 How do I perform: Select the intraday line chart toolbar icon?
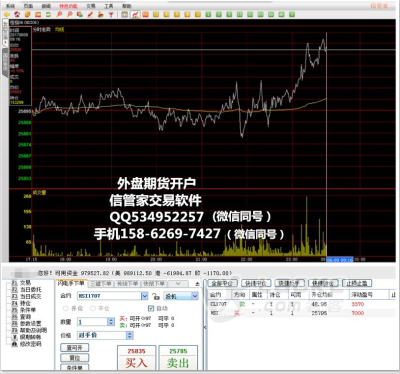(135, 14)
